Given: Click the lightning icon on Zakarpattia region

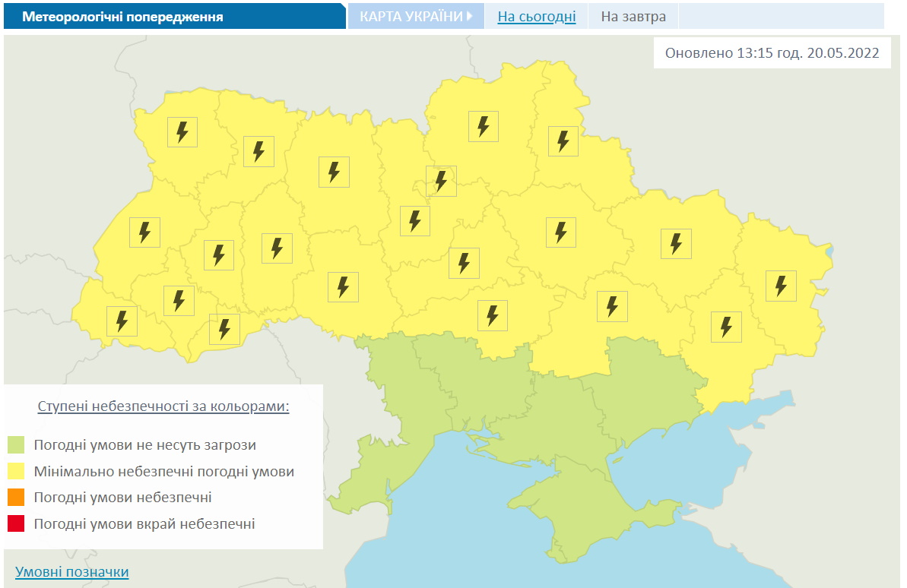Looking at the screenshot, I should (x=122, y=321).
